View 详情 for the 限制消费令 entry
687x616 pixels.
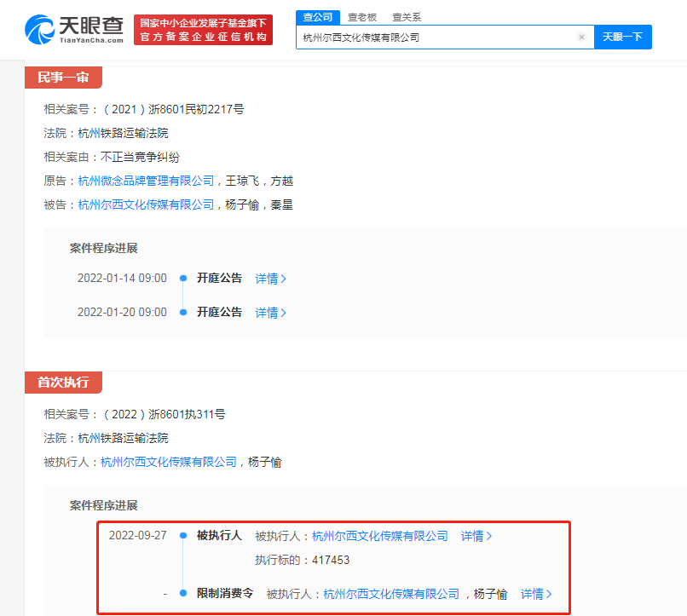click(x=536, y=594)
